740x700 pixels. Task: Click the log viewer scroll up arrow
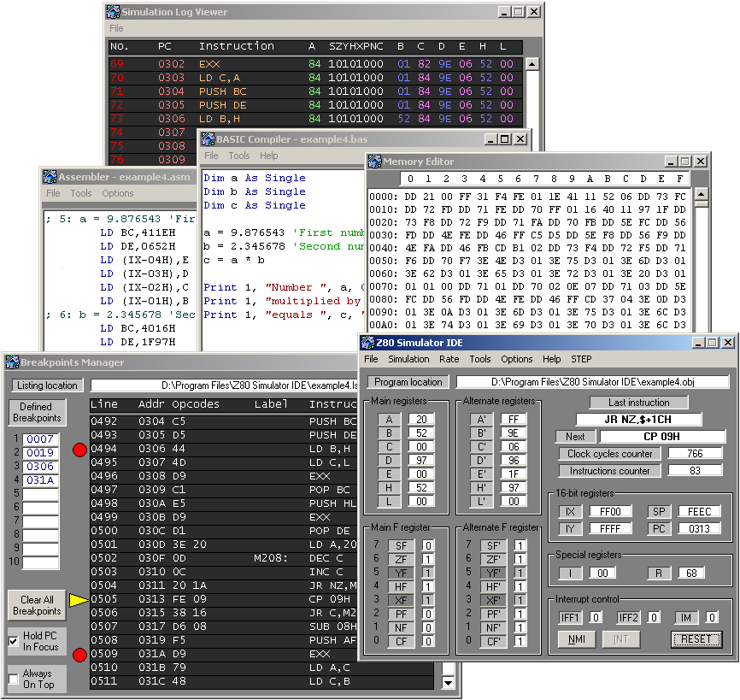tap(532, 64)
